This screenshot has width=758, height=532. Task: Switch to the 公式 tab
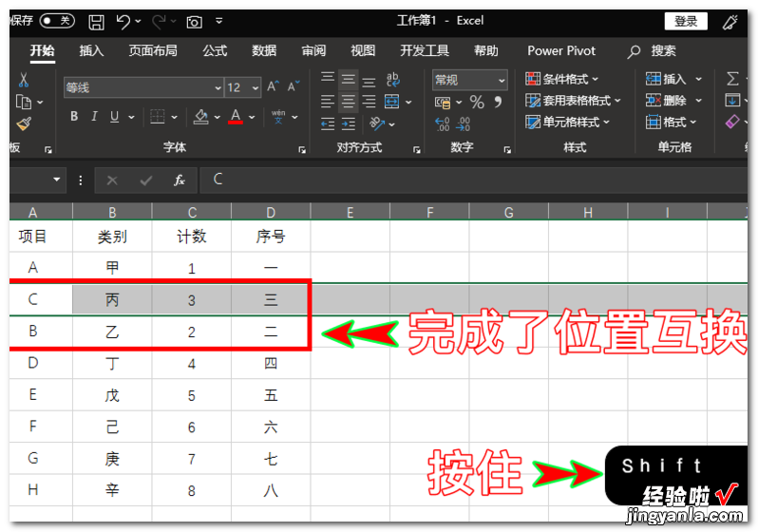point(215,50)
